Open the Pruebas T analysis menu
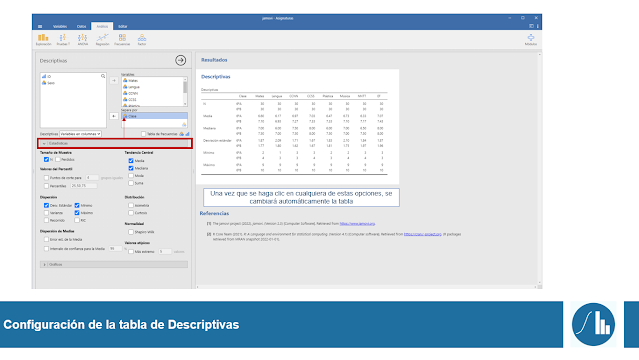The width and height of the screenshot is (639, 360). (63, 40)
